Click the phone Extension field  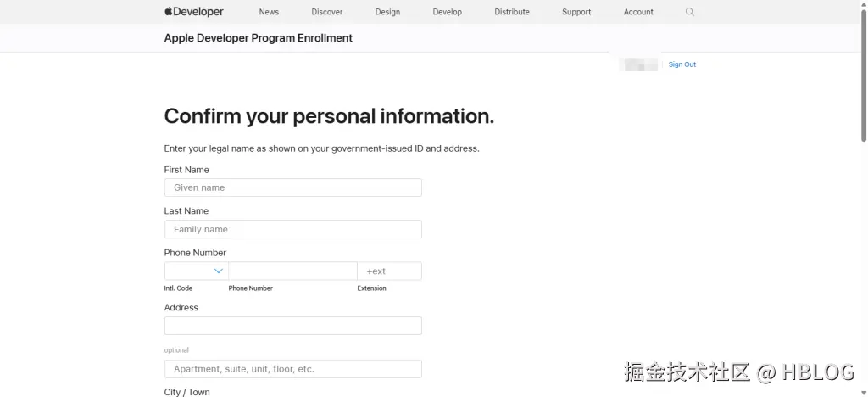(x=389, y=271)
